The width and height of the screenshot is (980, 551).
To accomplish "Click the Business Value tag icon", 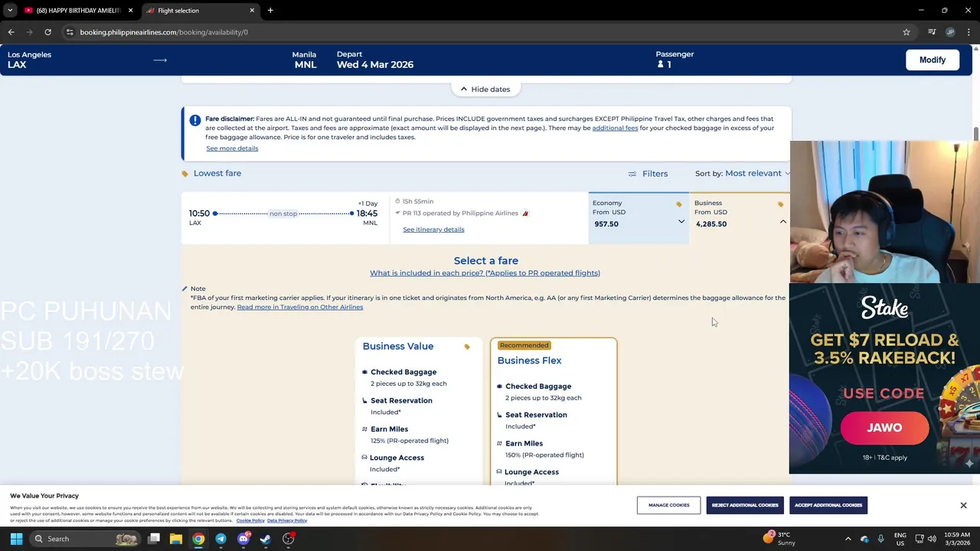I will click(467, 347).
